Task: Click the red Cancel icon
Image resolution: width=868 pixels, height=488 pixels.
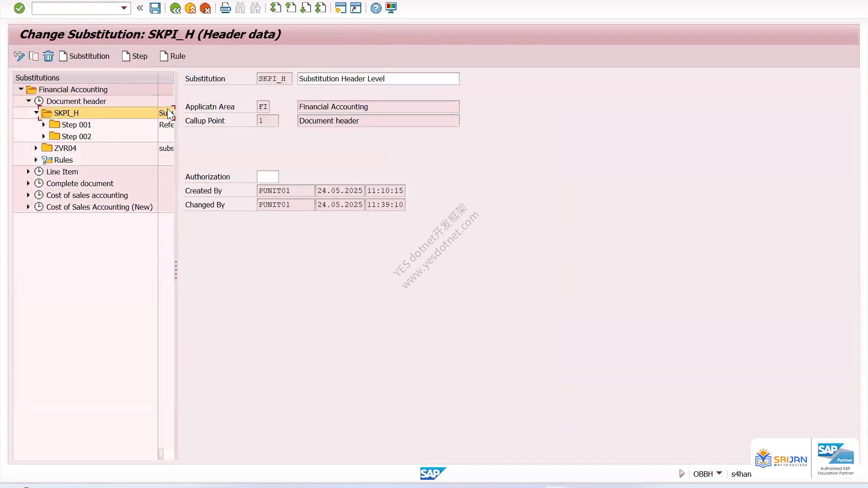Action: click(x=205, y=8)
